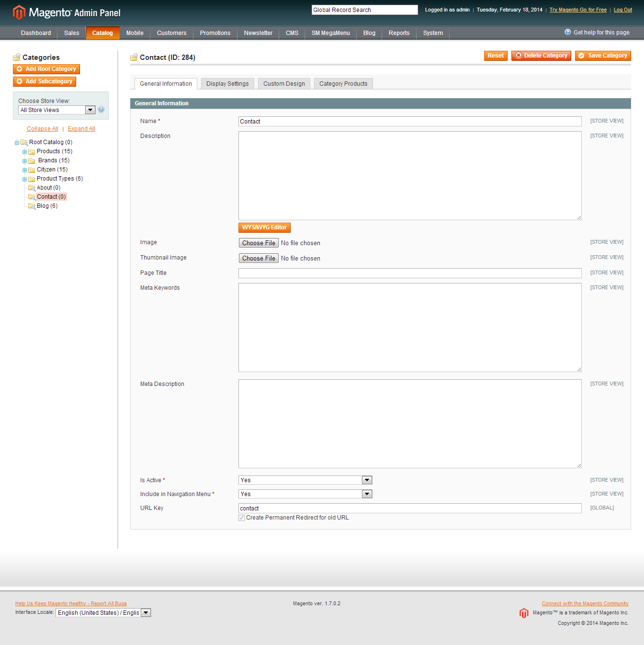Collapse the Root Catalog tree node
This screenshot has width=644, height=645.
click(17, 143)
